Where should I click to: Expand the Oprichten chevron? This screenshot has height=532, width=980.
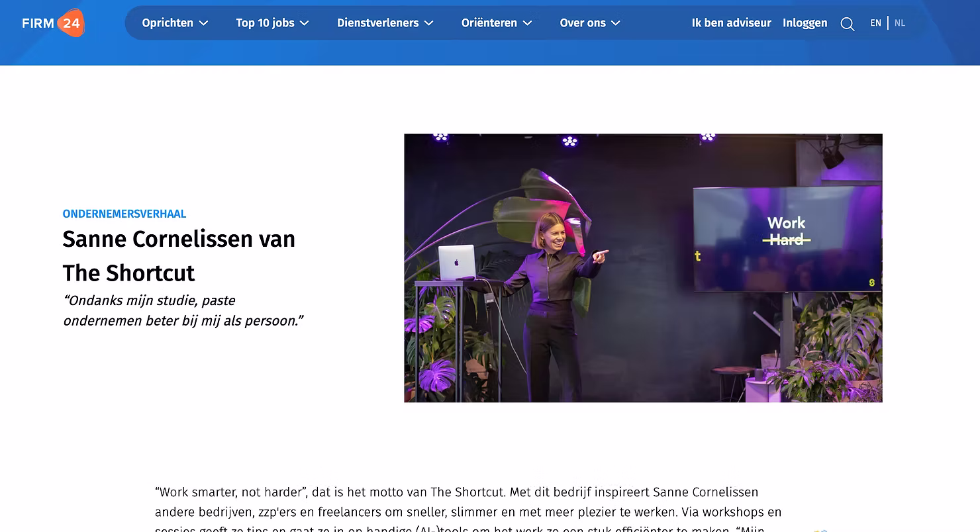(x=204, y=23)
